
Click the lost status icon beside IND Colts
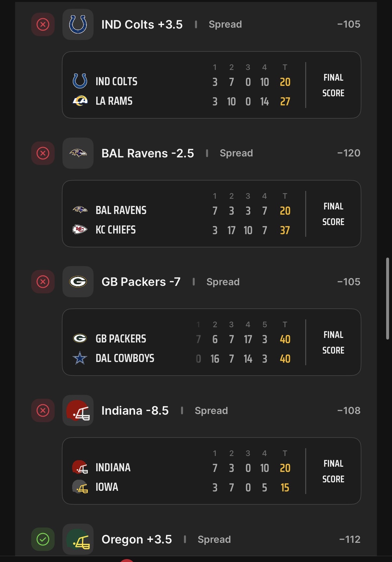click(43, 24)
